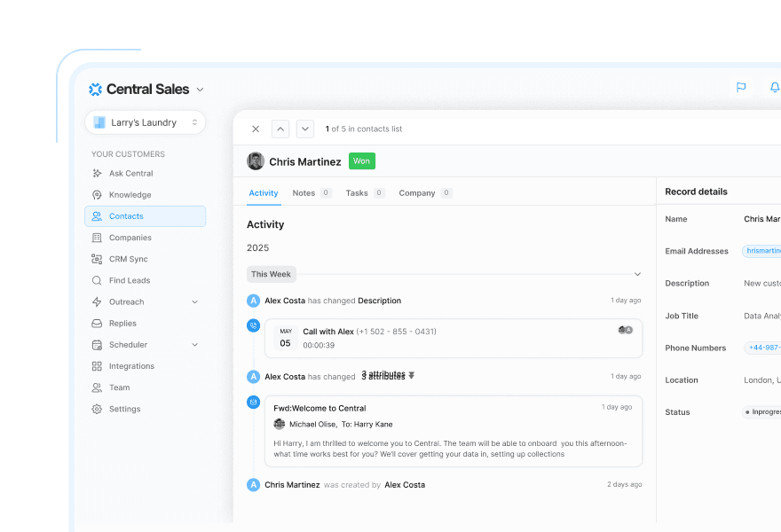Click Chris Martinez profile avatar
The height and width of the screenshot is (532, 781).
(256, 161)
